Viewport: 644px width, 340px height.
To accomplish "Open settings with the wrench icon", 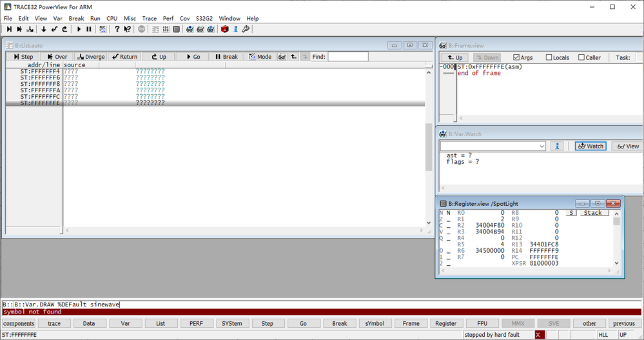I will (246, 29).
